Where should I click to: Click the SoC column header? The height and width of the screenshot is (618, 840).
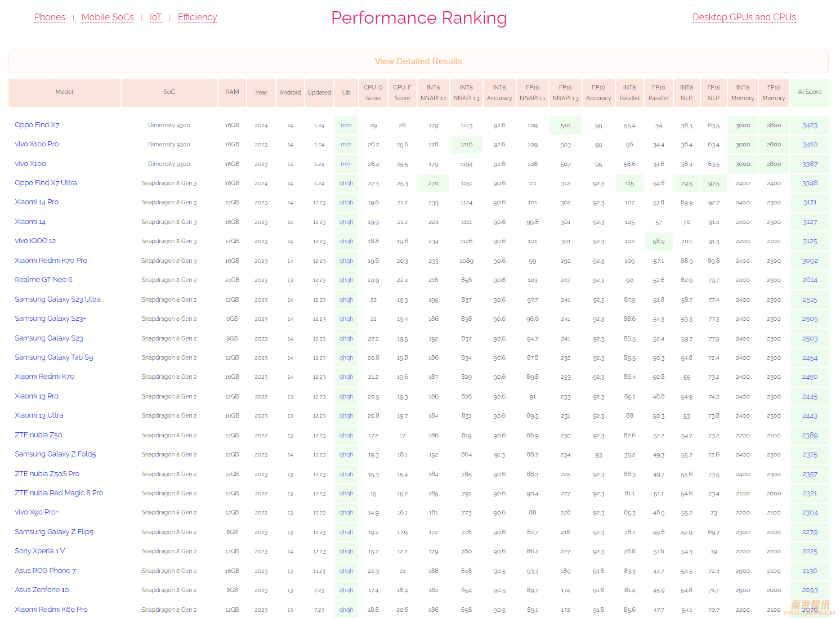(169, 92)
